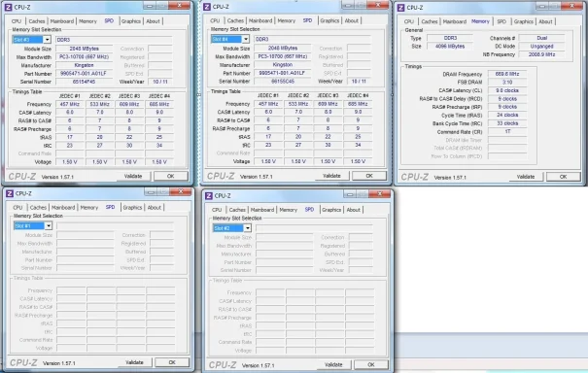The image size is (588, 373).
Task: Click Validate in the Slot #3 window
Action: (133, 176)
